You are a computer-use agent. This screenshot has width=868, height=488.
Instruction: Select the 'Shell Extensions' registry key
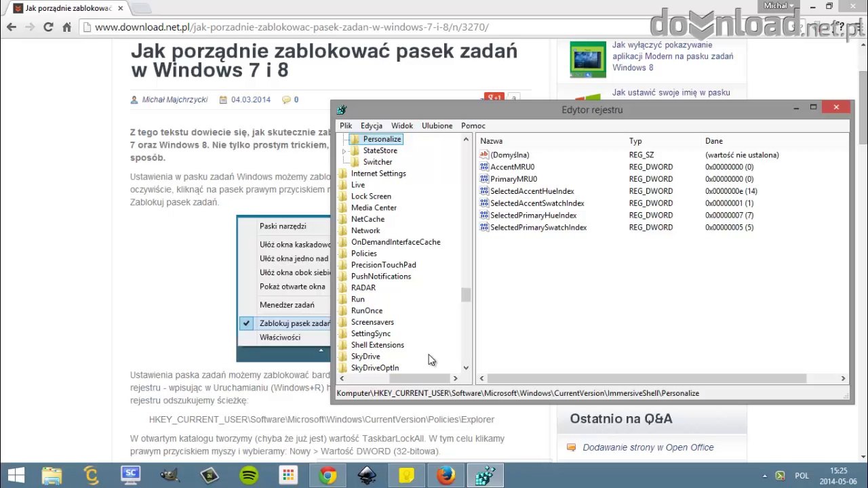(378, 345)
